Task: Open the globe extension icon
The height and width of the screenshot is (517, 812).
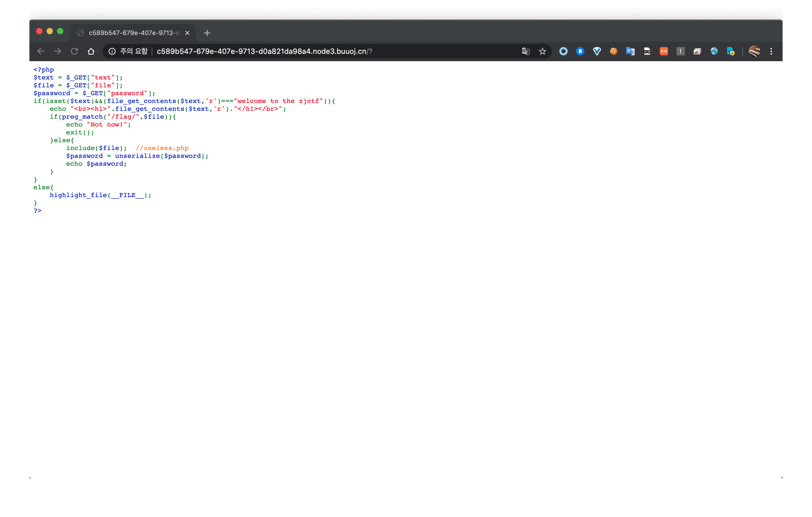Action: coord(714,51)
